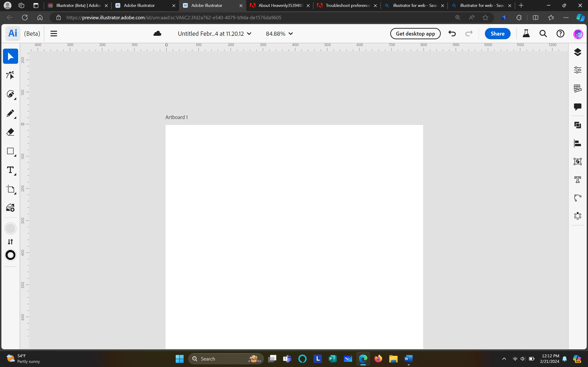This screenshot has width=588, height=367.
Task: Open File Explorer from the taskbar
Action: 393,359
